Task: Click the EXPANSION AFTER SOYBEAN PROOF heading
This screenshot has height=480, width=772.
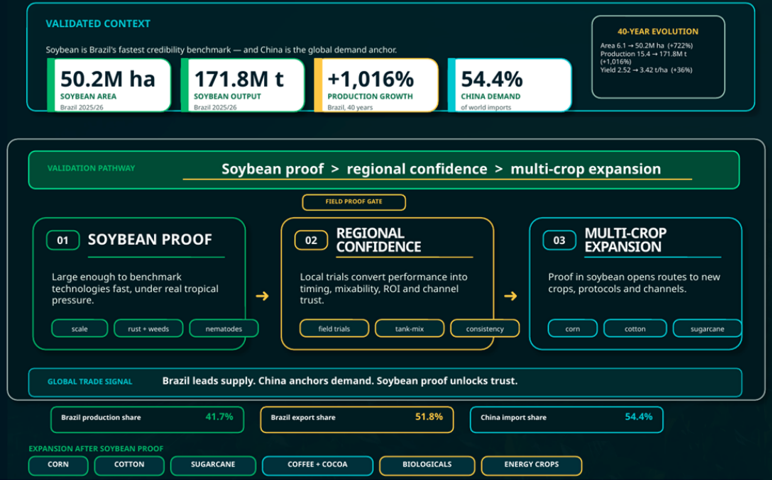Action: [x=96, y=448]
